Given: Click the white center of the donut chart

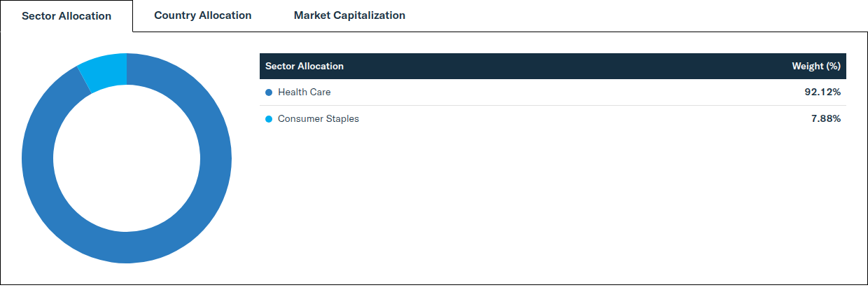Looking at the screenshot, I should point(127,158).
